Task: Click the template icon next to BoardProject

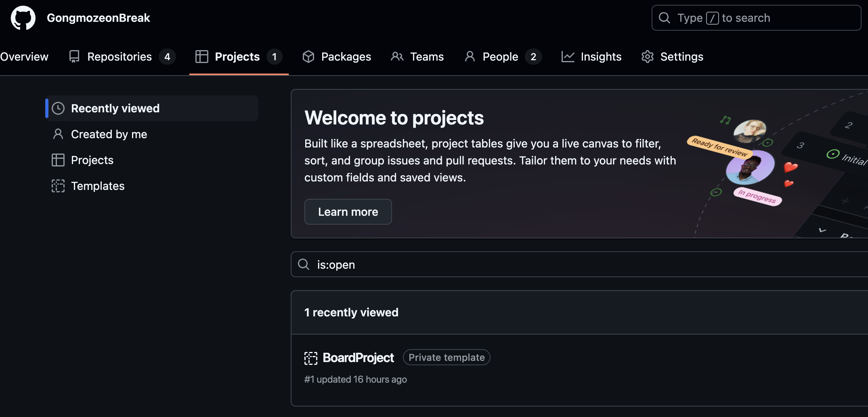Action: point(311,358)
